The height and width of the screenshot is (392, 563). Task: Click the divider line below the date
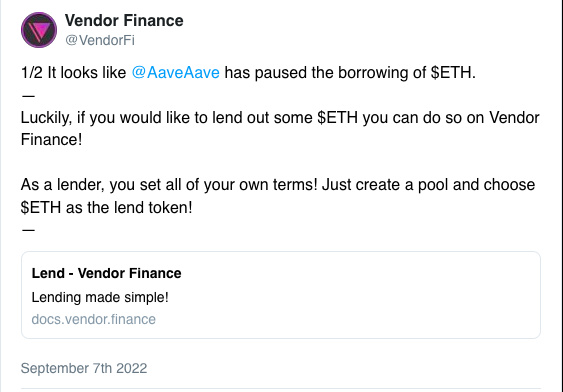281,388
